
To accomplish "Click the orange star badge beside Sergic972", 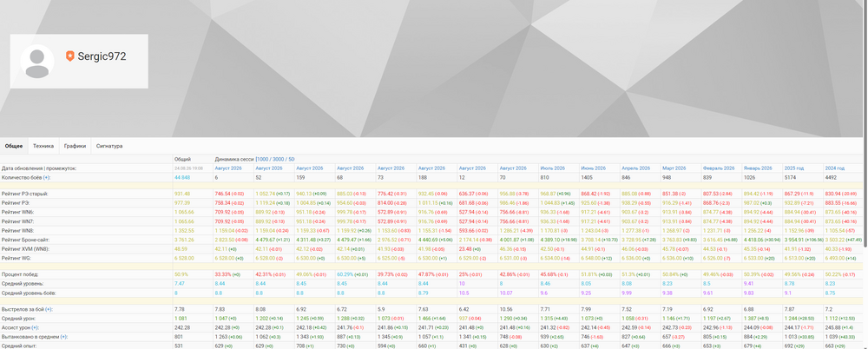I will pos(69,56).
